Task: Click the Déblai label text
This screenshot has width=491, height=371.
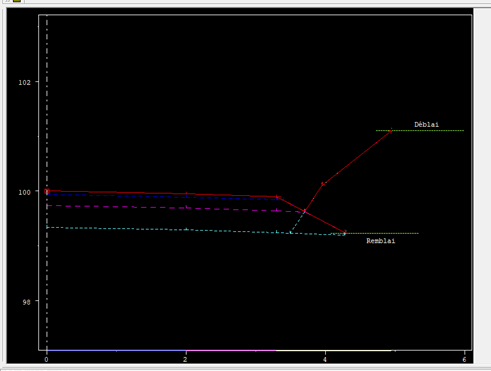Action: tap(427, 124)
